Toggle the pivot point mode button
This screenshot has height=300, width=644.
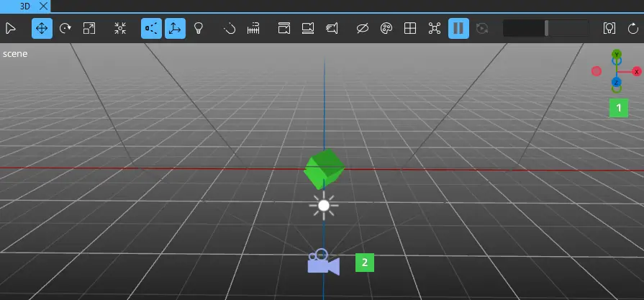point(151,29)
